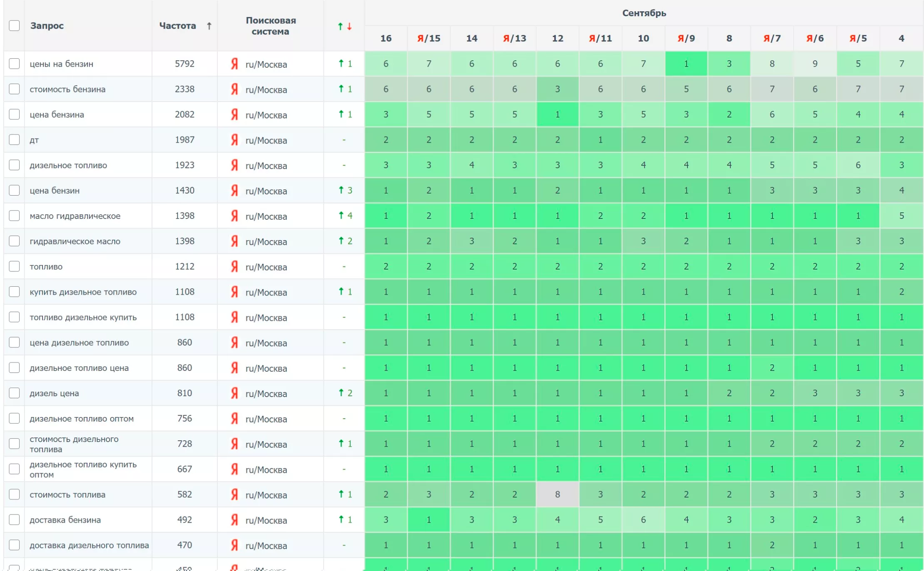Image resolution: width=924 pixels, height=571 pixels.
Task: Select checkbox next to 'дизельное топливо оптом'
Action: (14, 418)
